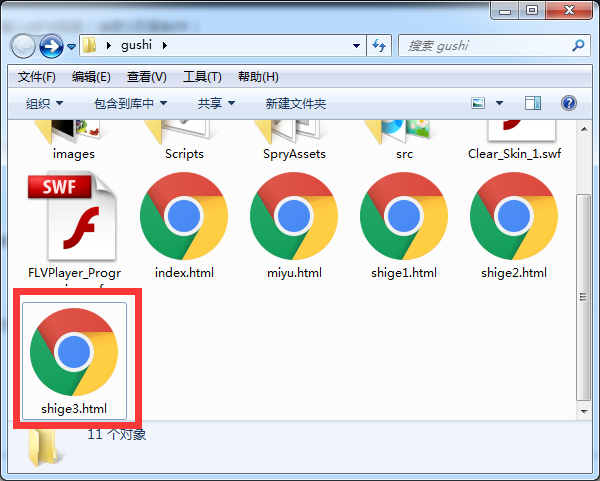Open the 帮助(H) menu
Viewport: 600px width, 481px height.
click(x=258, y=77)
